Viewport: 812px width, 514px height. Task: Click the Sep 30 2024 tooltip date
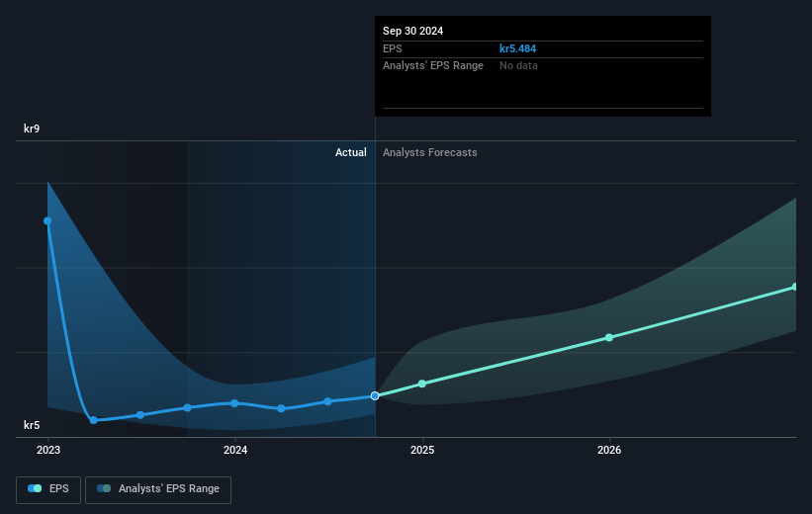(412, 31)
